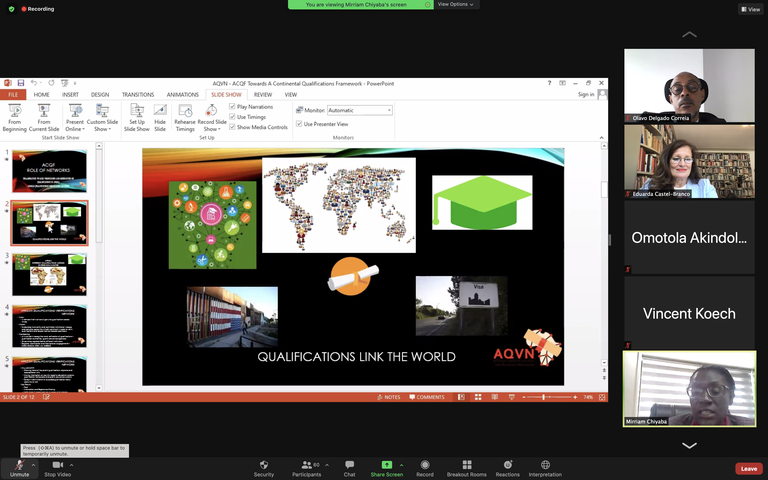The height and width of the screenshot is (480, 768).
Task: Open the Chat icon in toolbar
Action: [349, 464]
